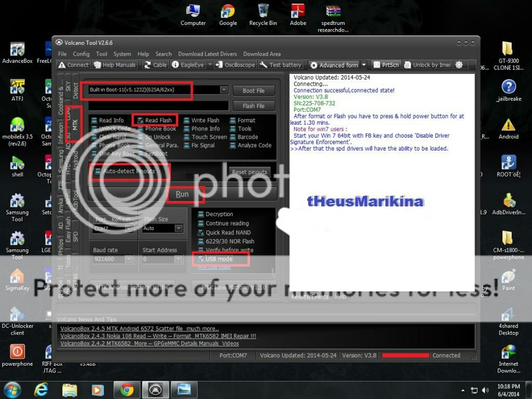
Task: Expand the Baud rate 921600 dropdown
Action: click(128, 259)
